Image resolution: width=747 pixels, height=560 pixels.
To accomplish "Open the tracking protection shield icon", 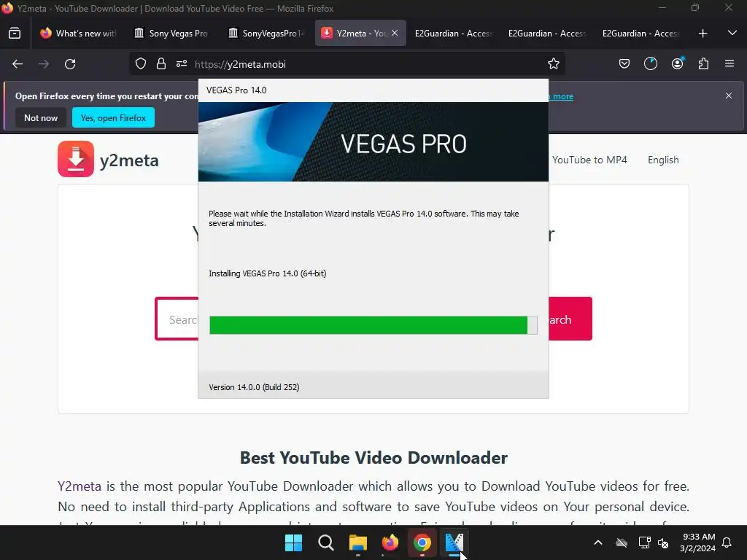I will 141,64.
